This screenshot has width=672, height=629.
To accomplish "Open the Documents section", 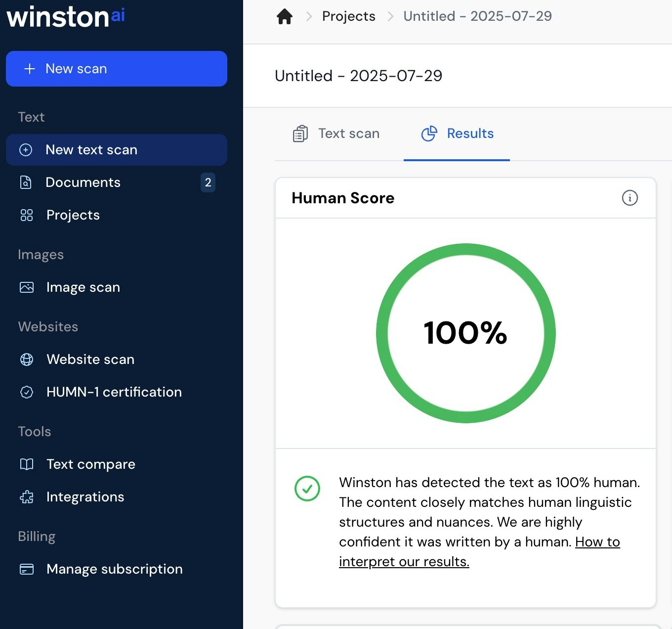I will point(117,182).
